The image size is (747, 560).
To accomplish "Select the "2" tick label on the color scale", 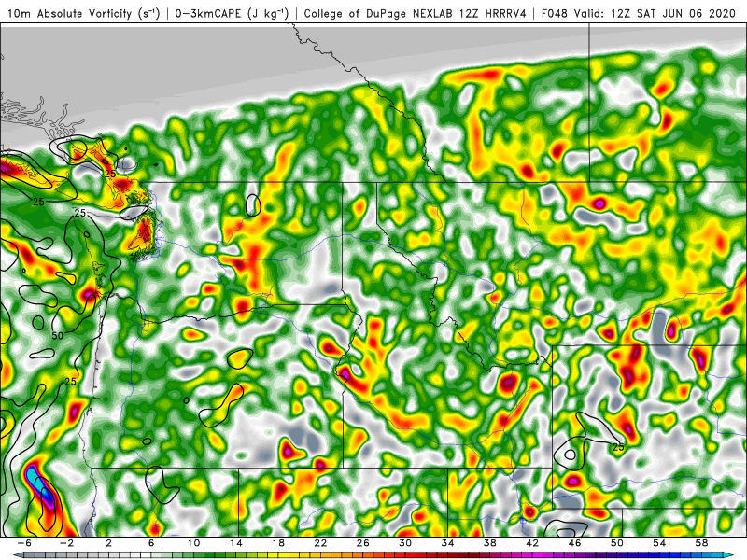I will click(109, 543).
